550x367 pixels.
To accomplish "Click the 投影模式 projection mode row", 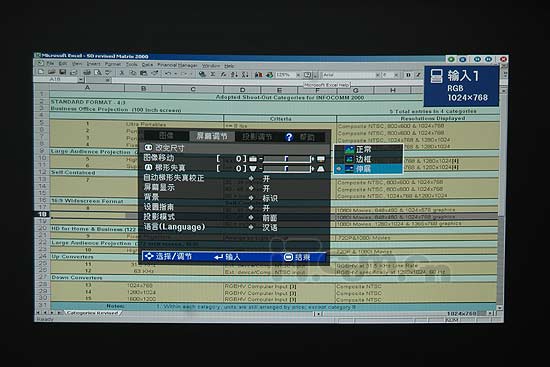I will pyautogui.click(x=234, y=217).
